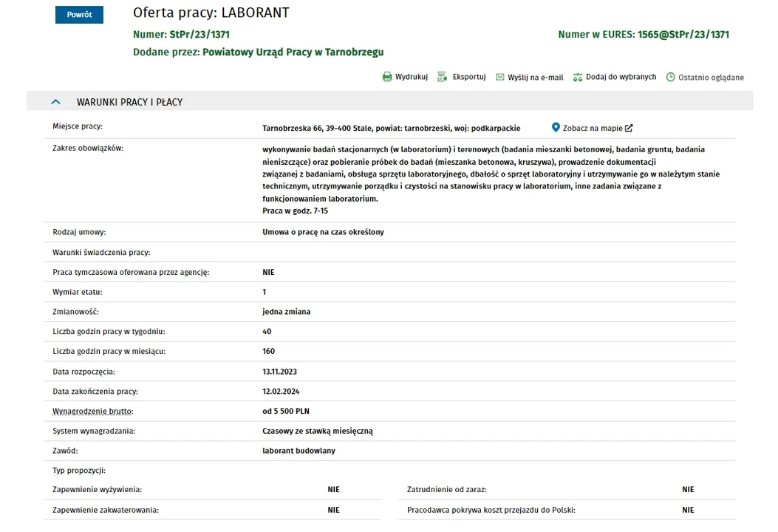Click the Warunki świadczenia pracy label
The height and width of the screenshot is (532, 778).
101,252
